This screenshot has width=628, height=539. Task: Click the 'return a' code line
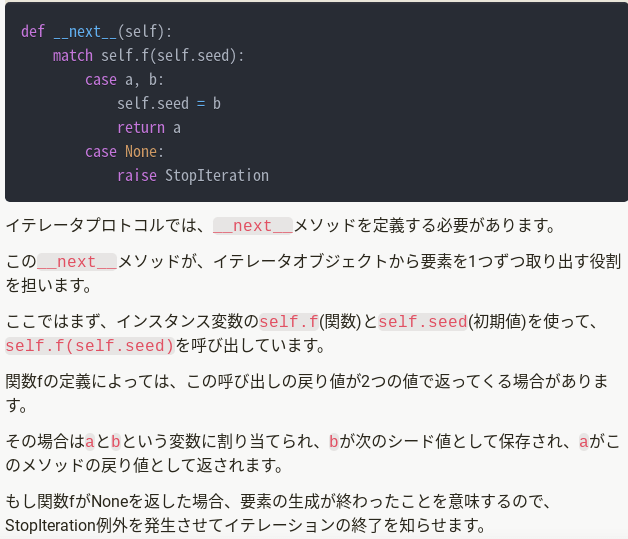(149, 128)
